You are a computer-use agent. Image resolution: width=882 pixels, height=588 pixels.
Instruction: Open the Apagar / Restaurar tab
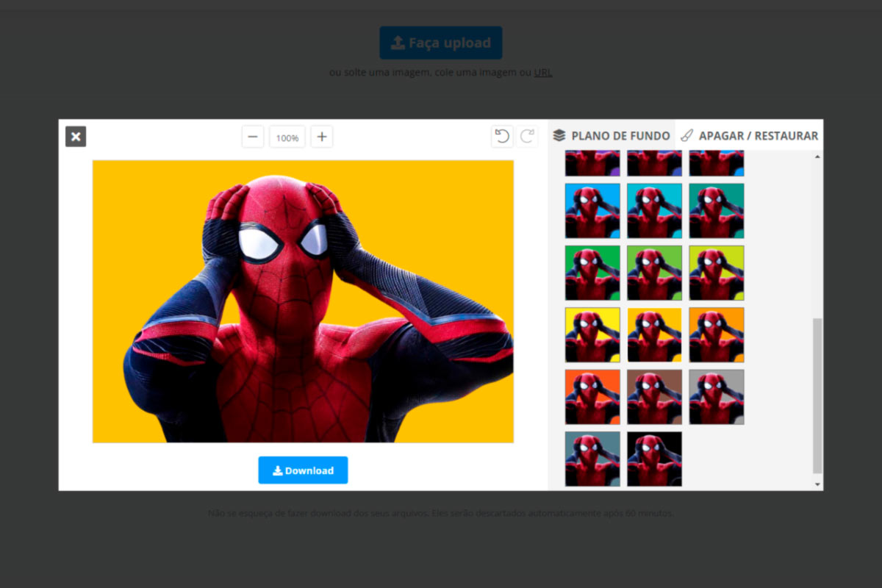[x=749, y=135]
